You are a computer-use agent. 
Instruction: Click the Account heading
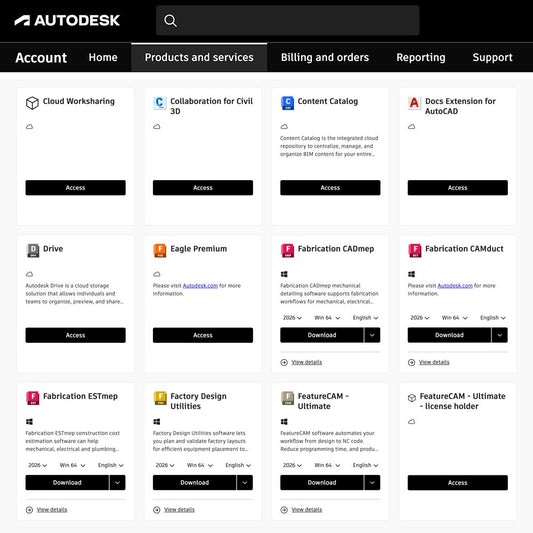point(41,58)
